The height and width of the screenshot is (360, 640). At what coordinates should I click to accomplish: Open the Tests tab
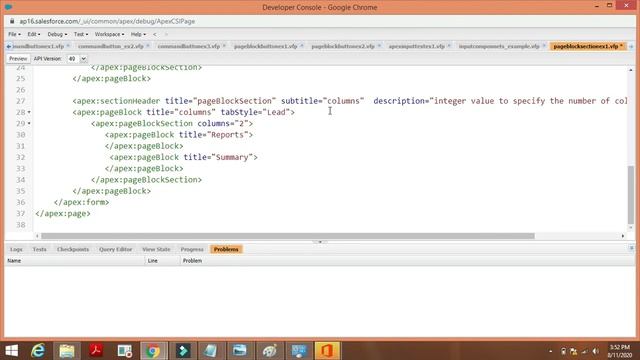click(40, 249)
